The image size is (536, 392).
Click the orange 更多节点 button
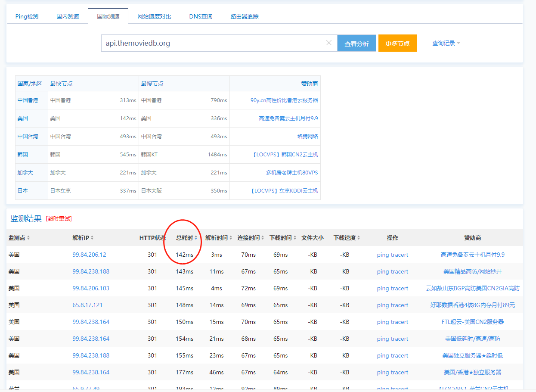tap(397, 43)
